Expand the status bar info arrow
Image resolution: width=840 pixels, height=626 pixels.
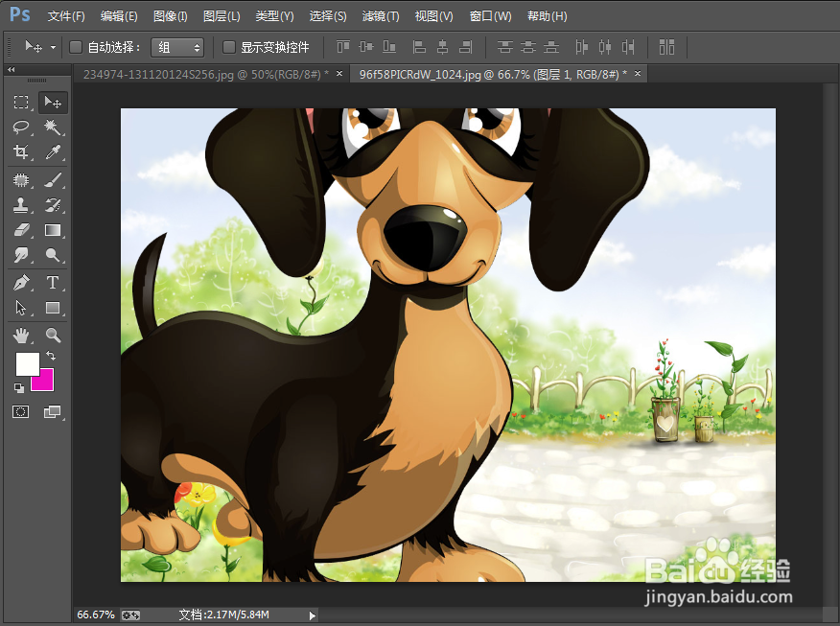tap(313, 615)
